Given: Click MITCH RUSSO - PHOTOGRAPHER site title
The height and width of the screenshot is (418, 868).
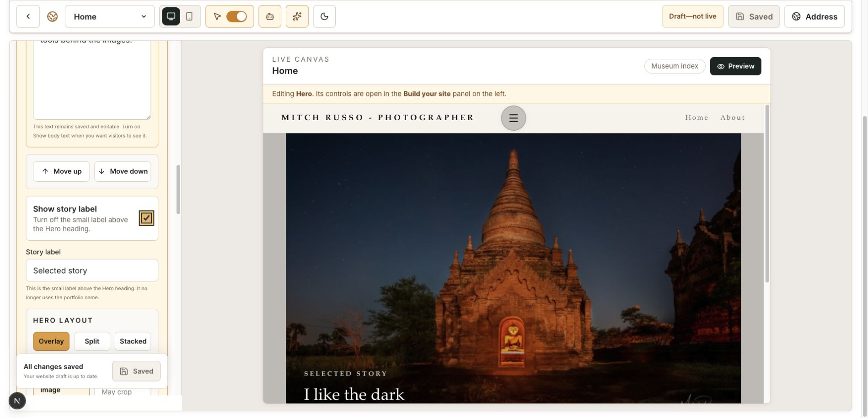Looking at the screenshot, I should [x=378, y=118].
